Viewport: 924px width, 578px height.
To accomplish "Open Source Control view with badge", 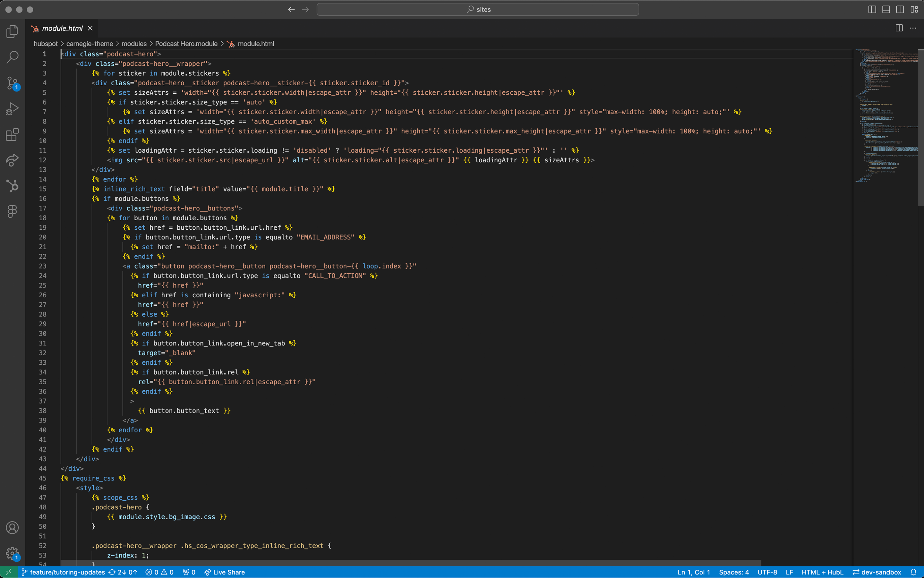I will pos(12,83).
